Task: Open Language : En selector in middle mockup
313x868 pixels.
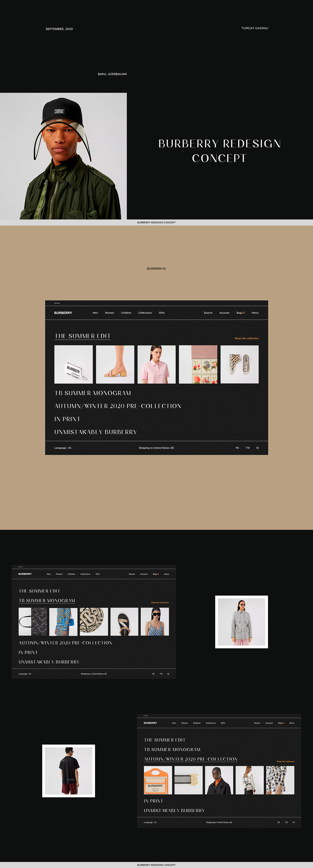Action: tap(25, 674)
